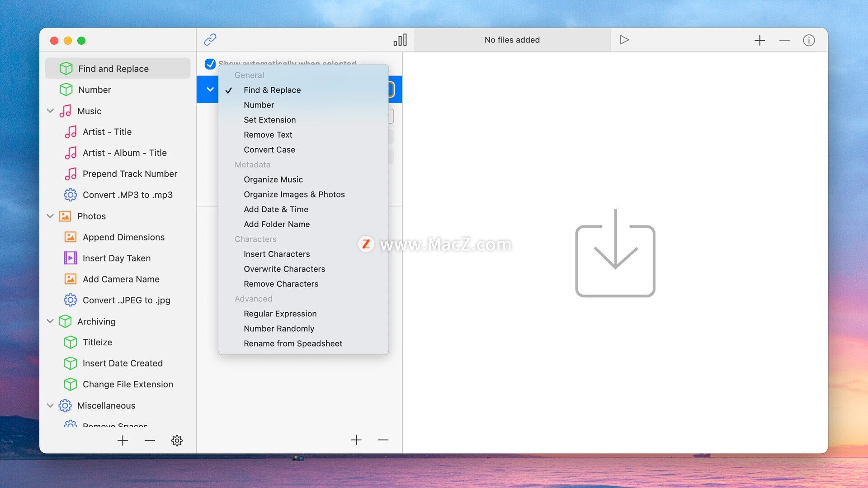The width and height of the screenshot is (868, 488).
Task: Choose Regular Expression from the menu
Action: (x=280, y=314)
